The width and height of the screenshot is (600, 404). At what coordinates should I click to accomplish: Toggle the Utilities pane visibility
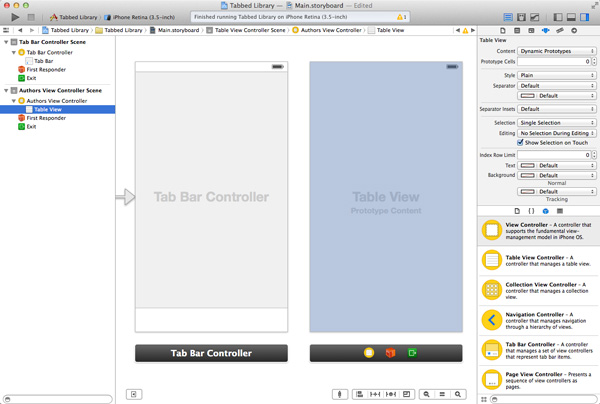click(584, 17)
